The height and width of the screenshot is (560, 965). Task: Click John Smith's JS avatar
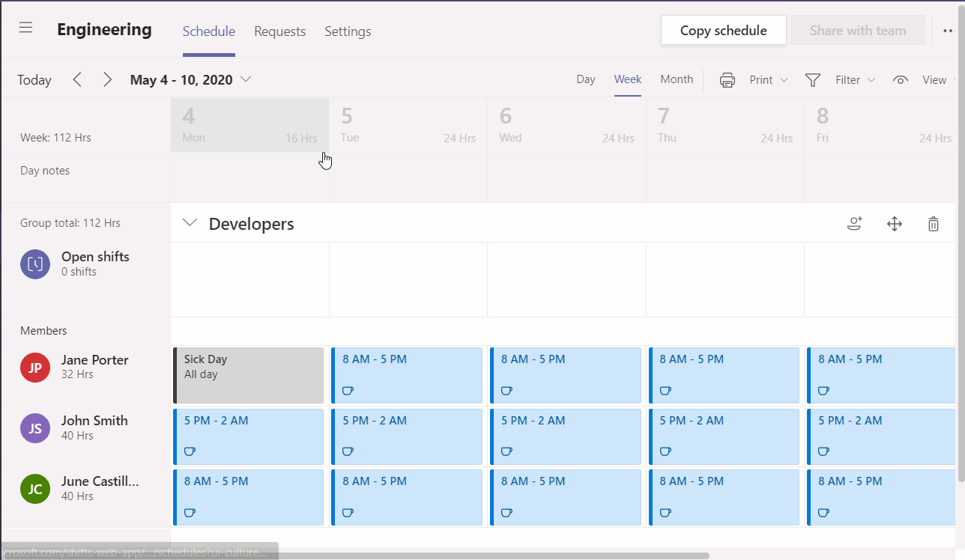[x=35, y=428]
